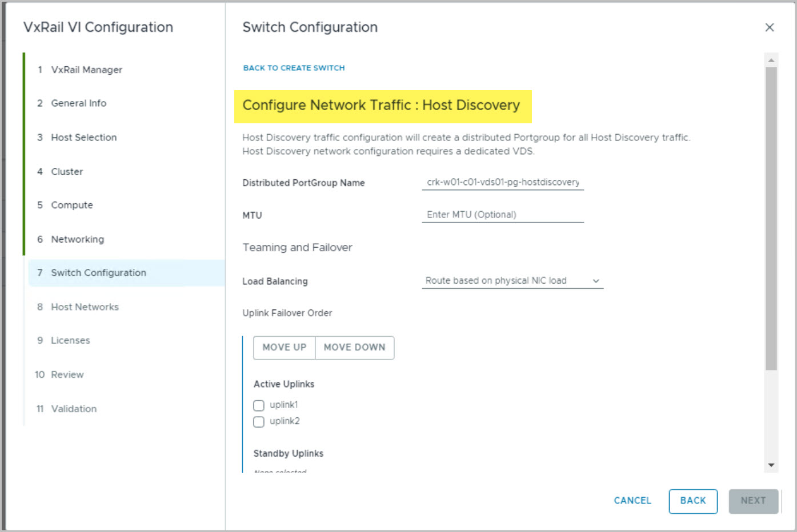Click the Back button
Screen dimensions: 797x532
pos(692,501)
